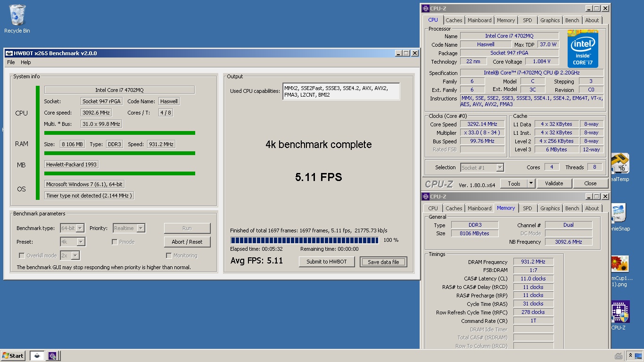644x362 pixels.
Task: Click title bar icon of CPU-Z memory window
Action: coord(425,197)
